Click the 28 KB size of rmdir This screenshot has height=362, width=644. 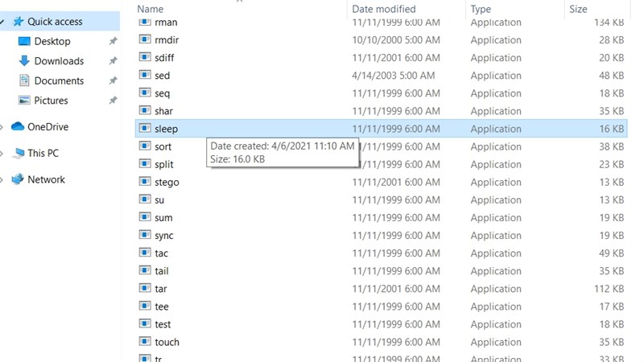[x=611, y=39]
